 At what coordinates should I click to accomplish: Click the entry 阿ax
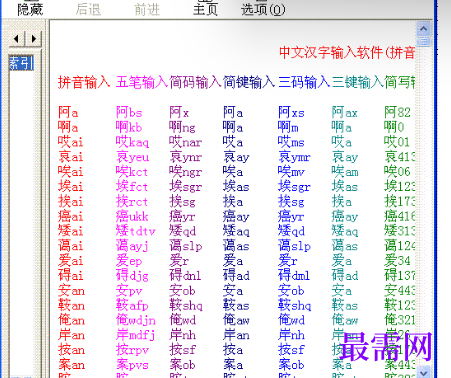click(345, 112)
